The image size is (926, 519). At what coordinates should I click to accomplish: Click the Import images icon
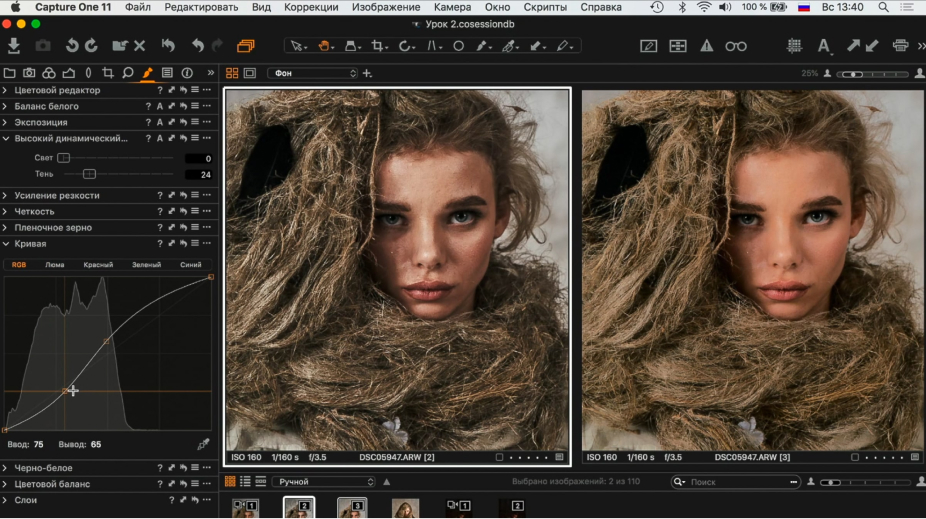14,46
